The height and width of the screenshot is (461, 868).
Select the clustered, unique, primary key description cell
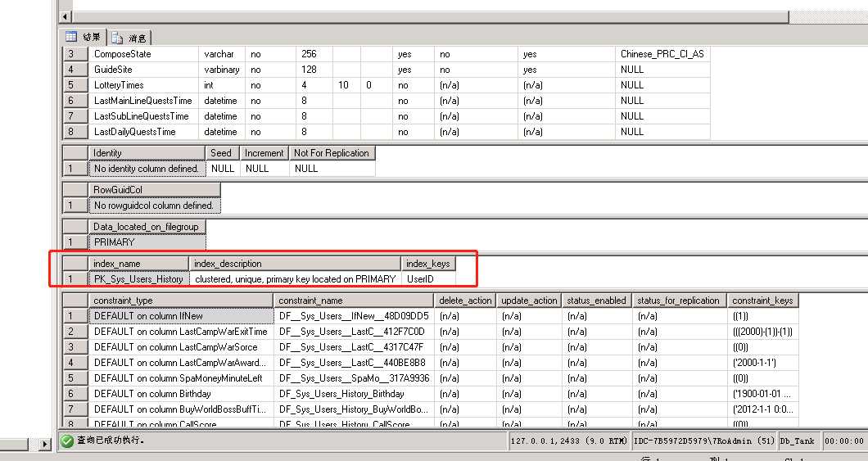coord(295,279)
